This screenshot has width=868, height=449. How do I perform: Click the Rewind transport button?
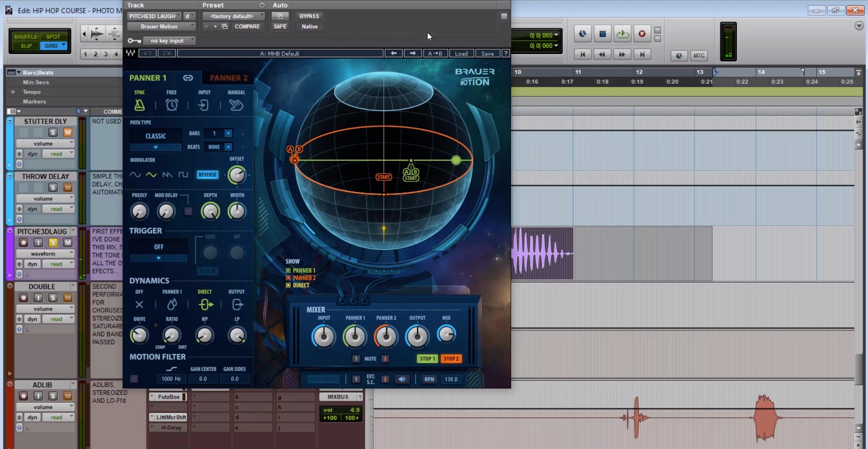(602, 55)
